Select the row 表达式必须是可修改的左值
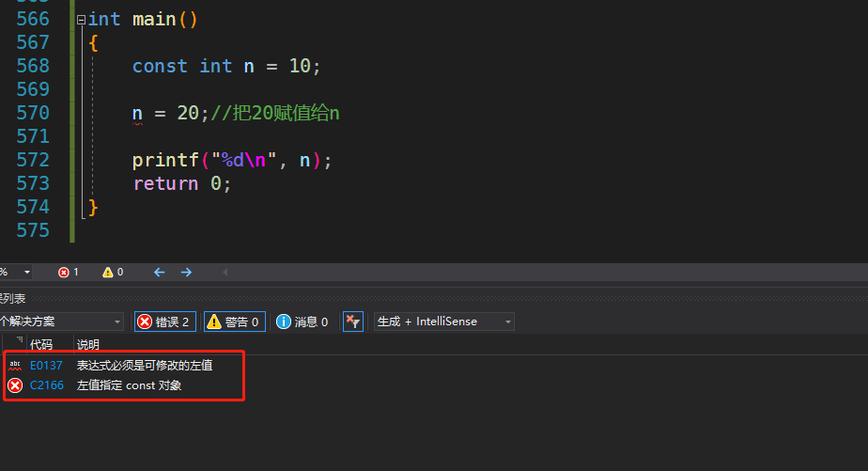This screenshot has width=868, height=471. (145, 365)
